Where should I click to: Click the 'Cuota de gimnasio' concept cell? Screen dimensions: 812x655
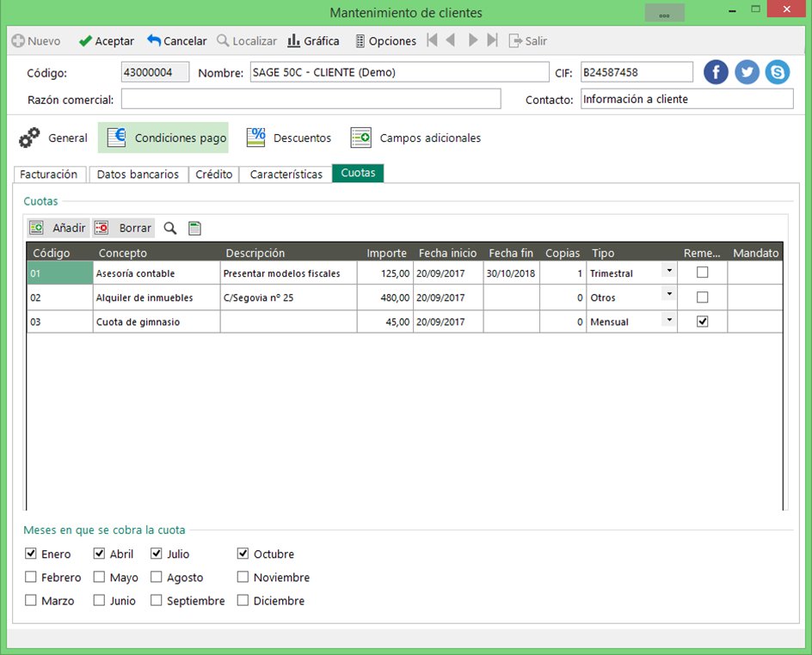click(157, 321)
